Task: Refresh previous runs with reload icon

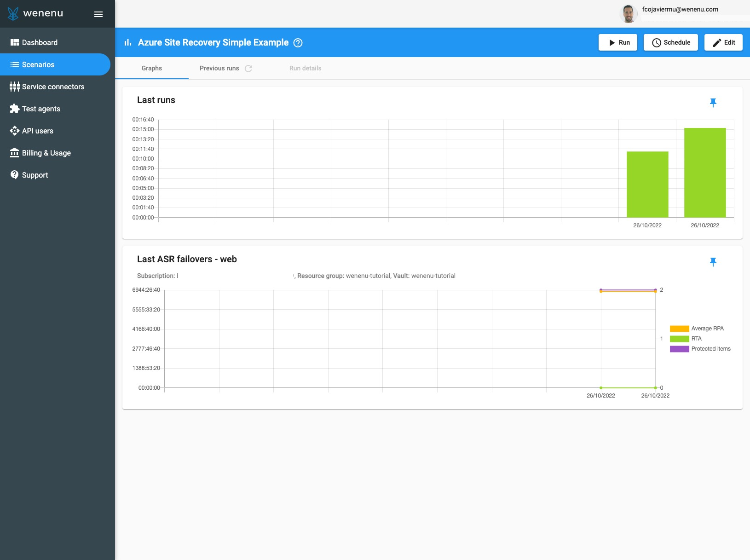Action: tap(248, 69)
